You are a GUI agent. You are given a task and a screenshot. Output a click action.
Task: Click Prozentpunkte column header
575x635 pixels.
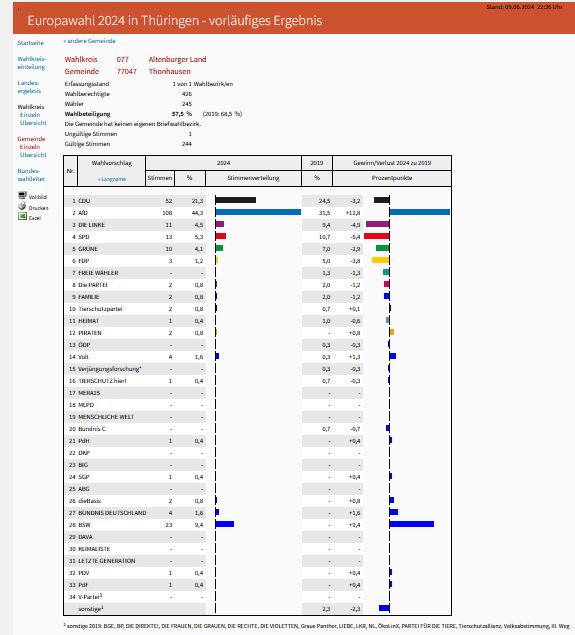pos(392,178)
